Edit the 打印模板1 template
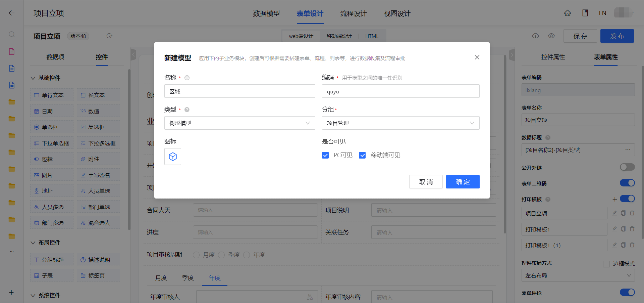This screenshot has width=644, height=303. [x=614, y=229]
